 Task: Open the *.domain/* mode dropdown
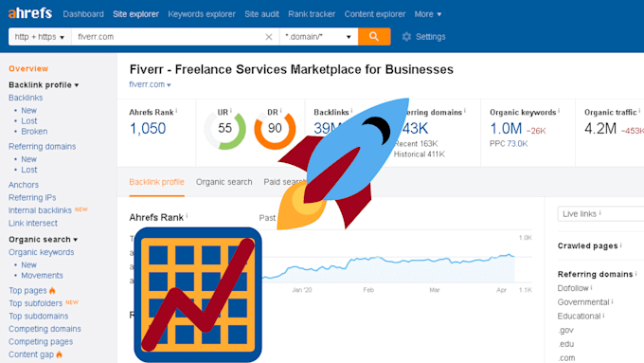coord(318,37)
